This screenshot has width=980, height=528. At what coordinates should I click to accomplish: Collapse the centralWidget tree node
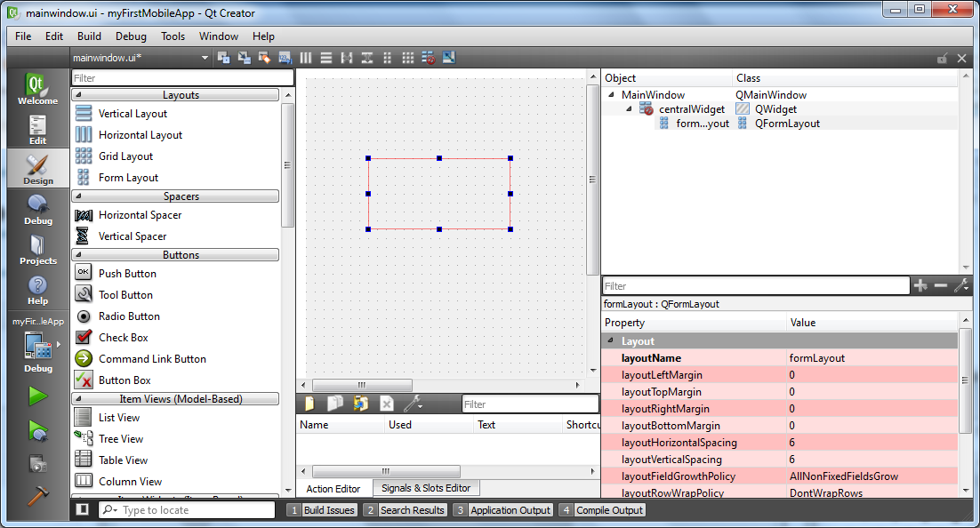(x=629, y=109)
